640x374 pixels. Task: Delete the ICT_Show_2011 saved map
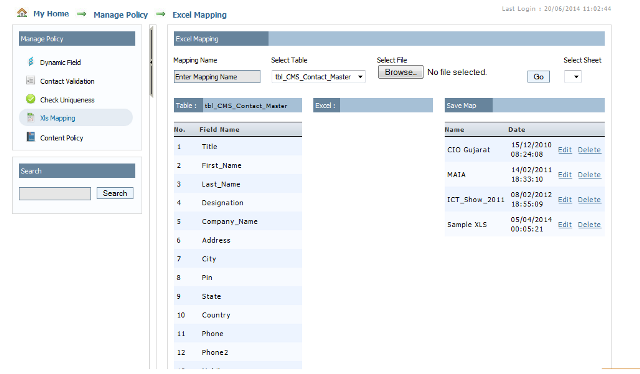(589, 200)
